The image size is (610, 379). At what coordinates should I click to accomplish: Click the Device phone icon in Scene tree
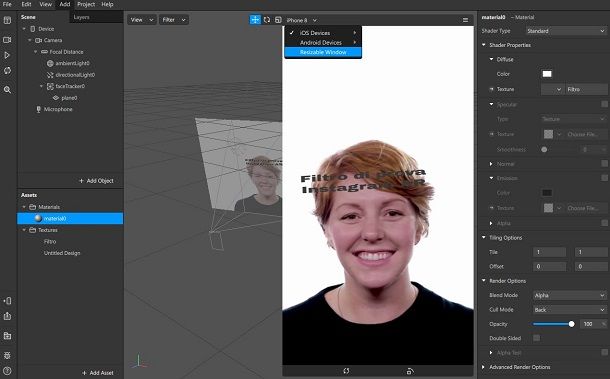pyautogui.click(x=33, y=29)
